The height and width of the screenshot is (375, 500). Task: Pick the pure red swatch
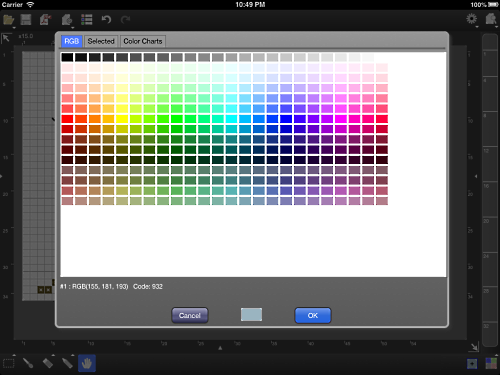tap(67, 119)
